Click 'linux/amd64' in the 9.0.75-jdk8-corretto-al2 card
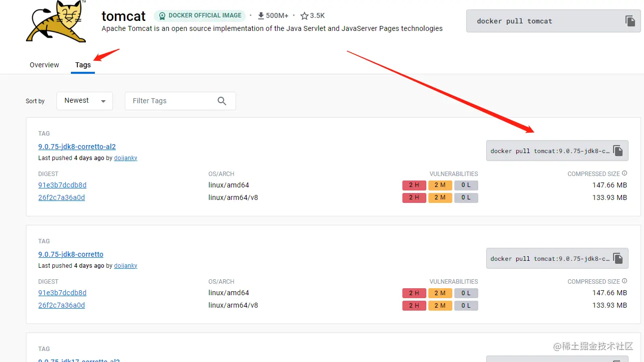Viewport: 644px width, 362px height. [x=229, y=185]
